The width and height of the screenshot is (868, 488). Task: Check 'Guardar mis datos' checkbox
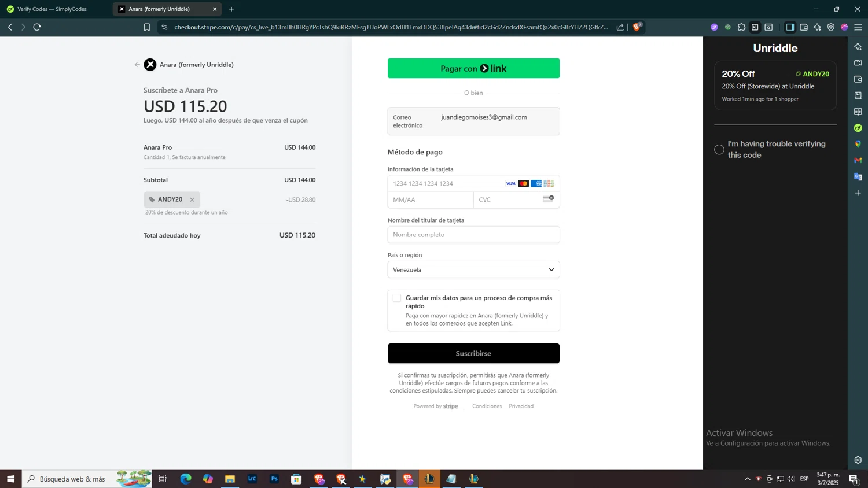click(397, 298)
